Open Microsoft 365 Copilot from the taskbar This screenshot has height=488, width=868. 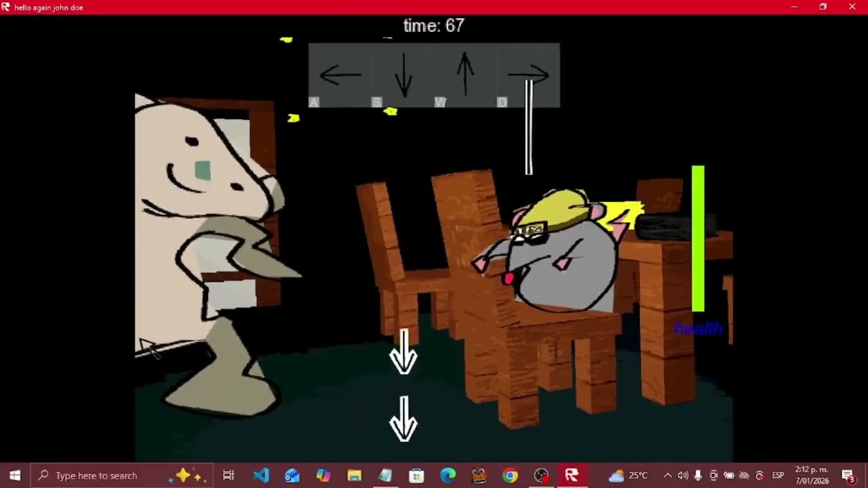pos(323,475)
